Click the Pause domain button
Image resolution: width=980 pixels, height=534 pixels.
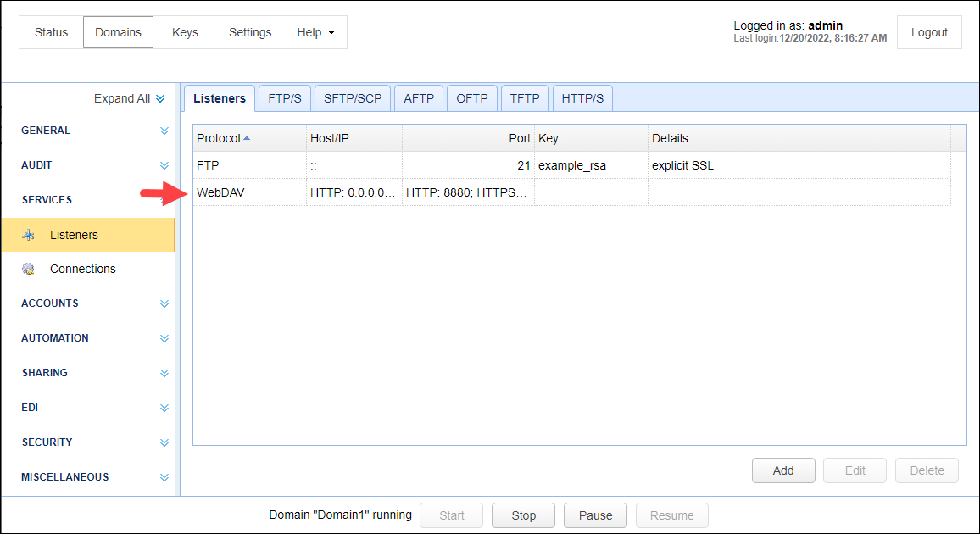pos(595,515)
